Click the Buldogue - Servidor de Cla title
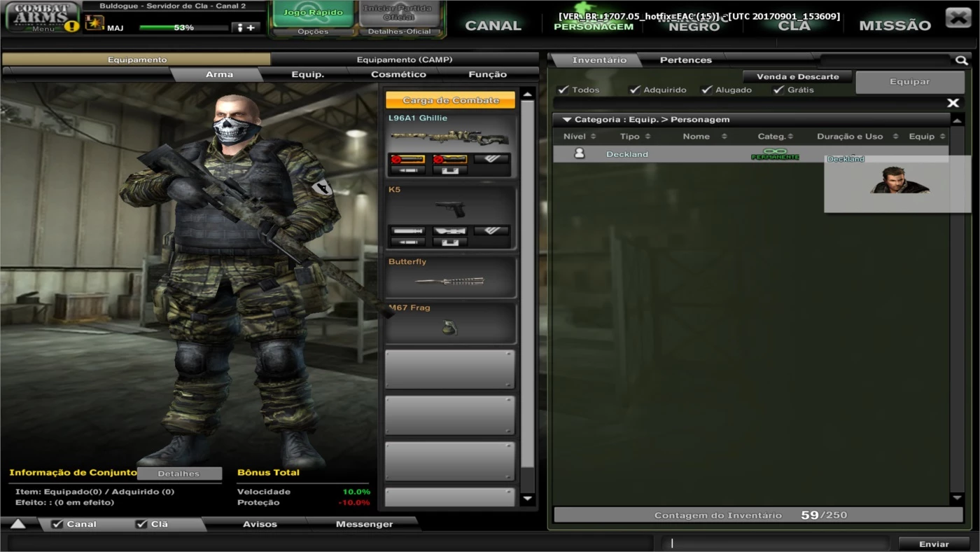Viewport: 980px width, 552px height. click(174, 6)
